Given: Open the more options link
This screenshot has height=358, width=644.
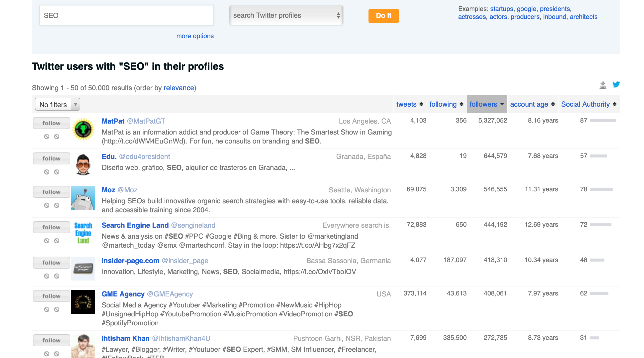Looking at the screenshot, I should [195, 36].
